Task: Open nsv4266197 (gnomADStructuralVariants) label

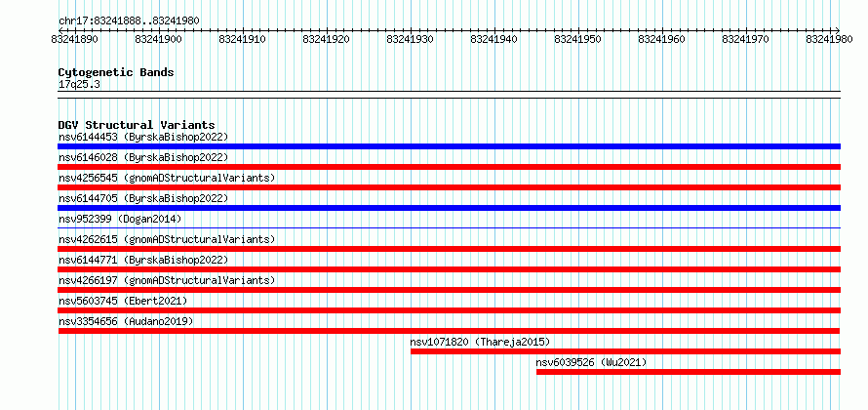Action: [167, 280]
